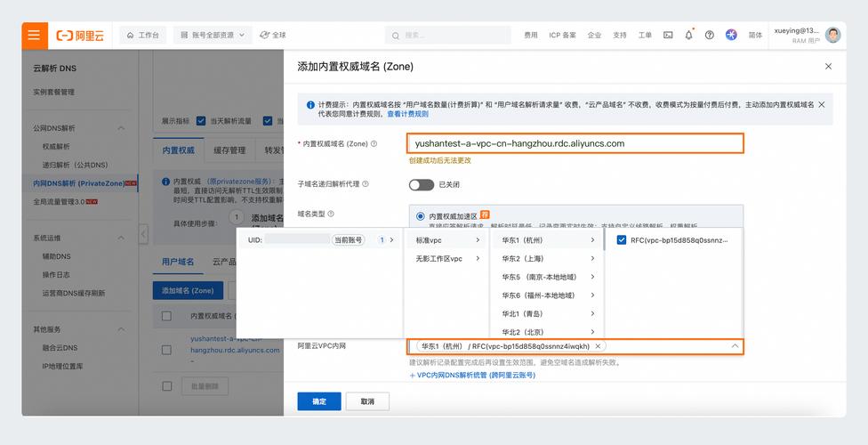Open the notifications bell
This screenshot has height=445, width=868.
(x=688, y=35)
